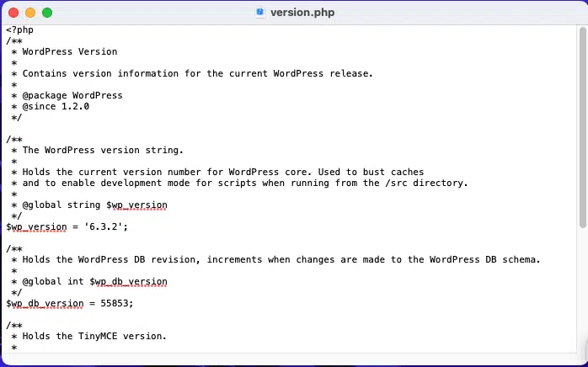Close the version.php window with red button
The image size is (588, 367).
pyautogui.click(x=13, y=13)
